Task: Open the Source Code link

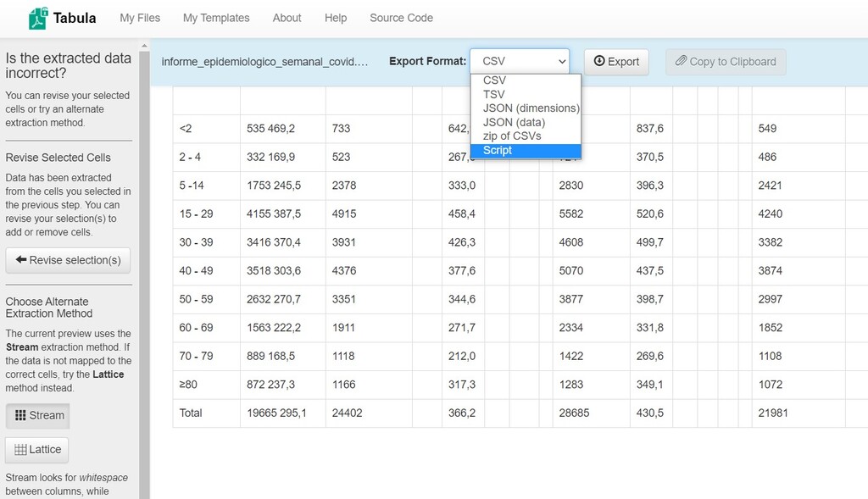Action: (400, 17)
